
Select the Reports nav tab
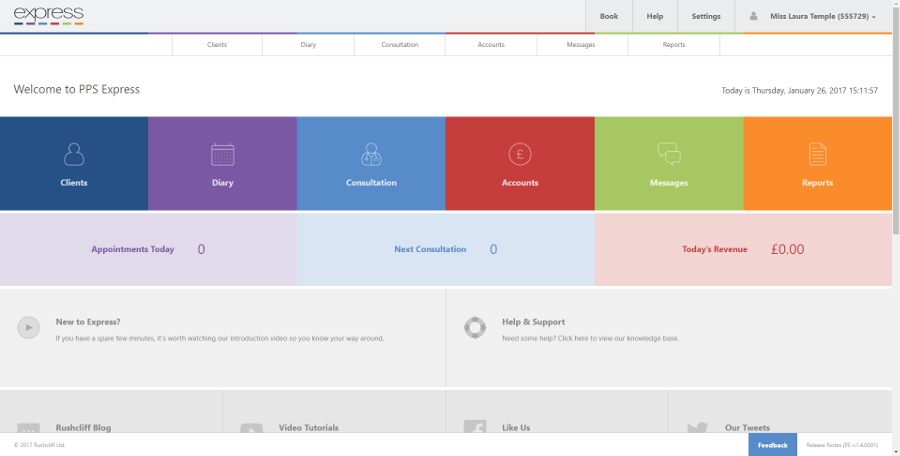[x=674, y=45]
